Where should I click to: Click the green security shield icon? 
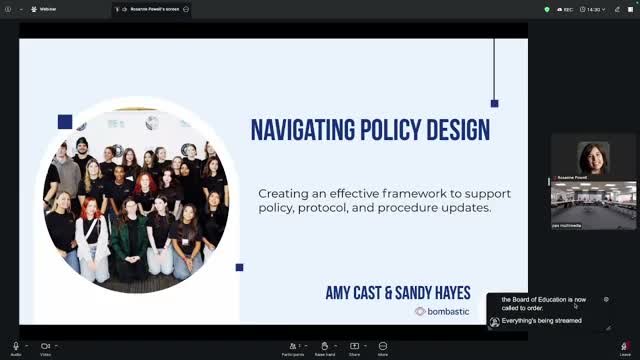[547, 9]
